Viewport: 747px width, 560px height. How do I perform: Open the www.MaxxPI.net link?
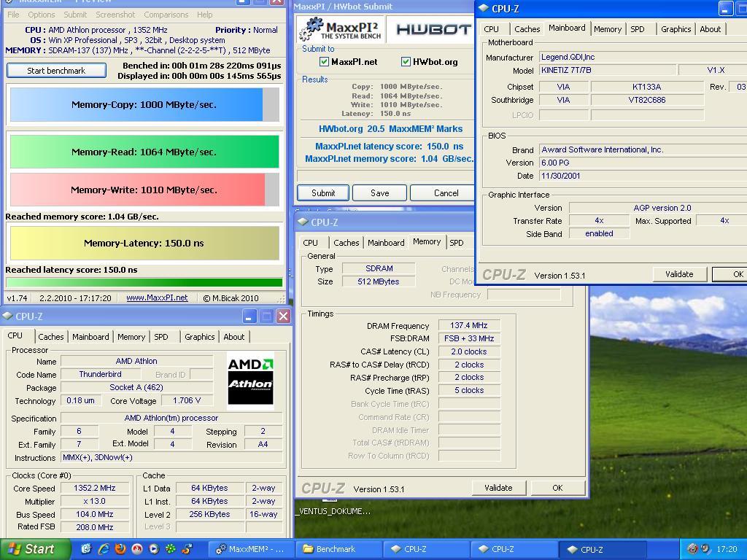pos(157,297)
